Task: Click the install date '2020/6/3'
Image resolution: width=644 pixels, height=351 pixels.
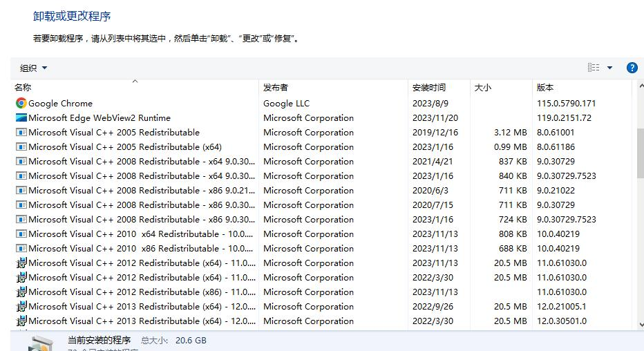Action: click(430, 191)
